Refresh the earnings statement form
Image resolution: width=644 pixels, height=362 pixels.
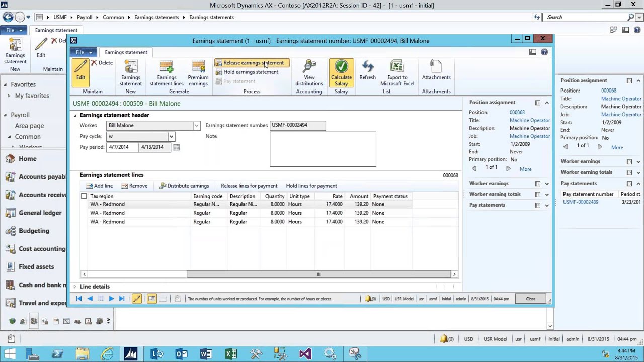coord(367,70)
